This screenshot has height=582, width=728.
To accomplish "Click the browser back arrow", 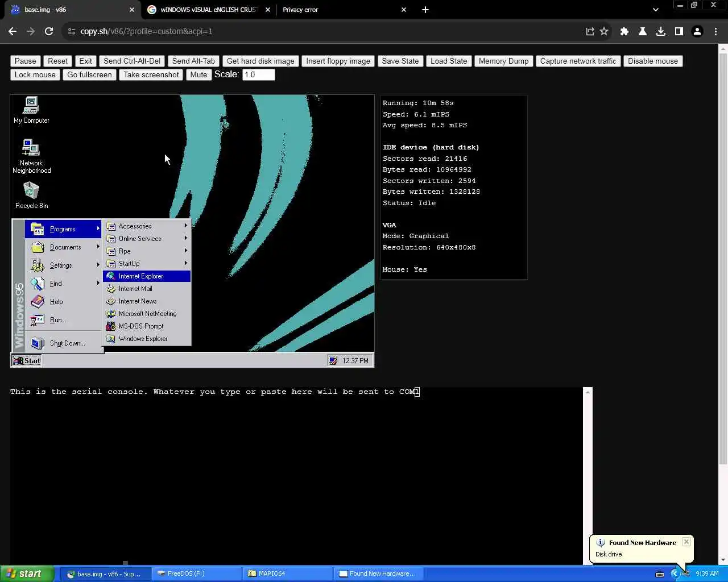I will pos(13,31).
